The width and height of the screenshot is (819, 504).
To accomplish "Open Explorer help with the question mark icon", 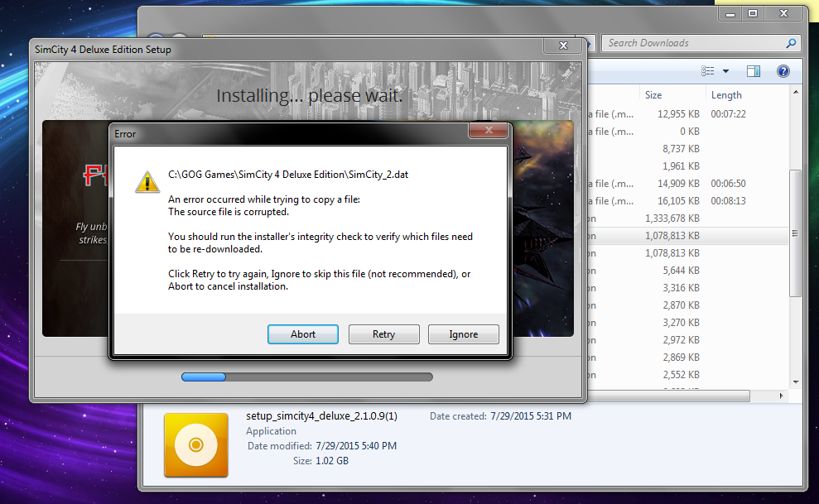I will (783, 71).
